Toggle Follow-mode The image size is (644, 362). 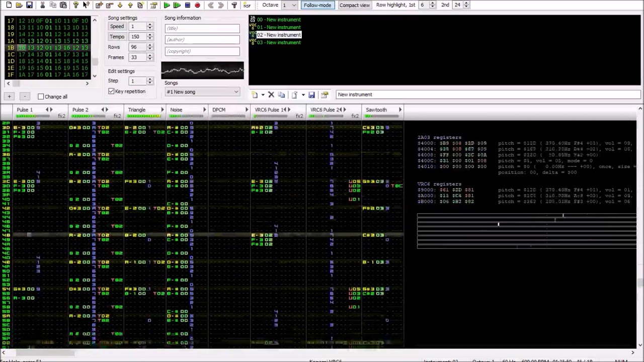317,5
